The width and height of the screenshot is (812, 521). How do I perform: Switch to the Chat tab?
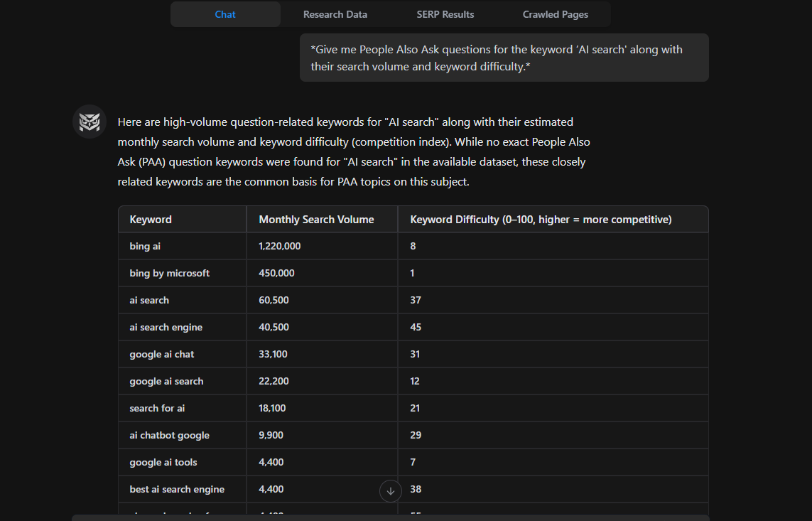pyautogui.click(x=225, y=14)
